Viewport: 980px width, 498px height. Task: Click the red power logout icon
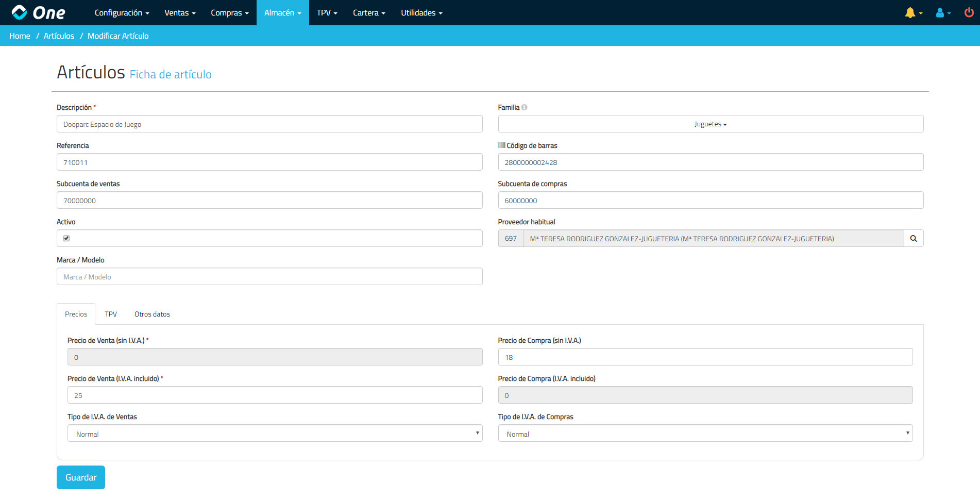[969, 13]
